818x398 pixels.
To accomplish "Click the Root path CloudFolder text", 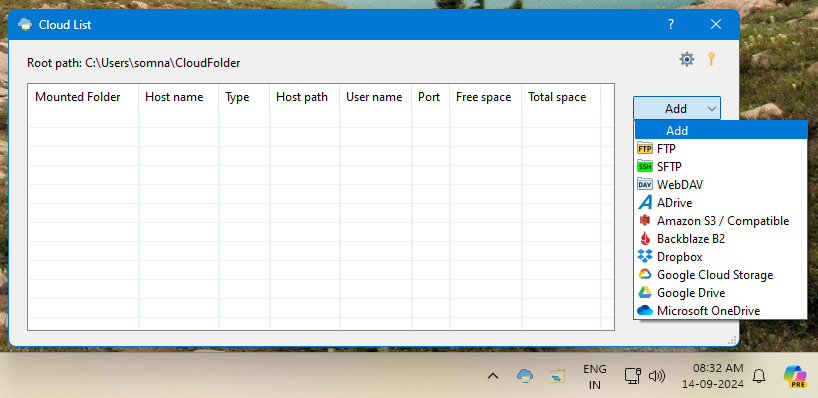I will 134,63.
